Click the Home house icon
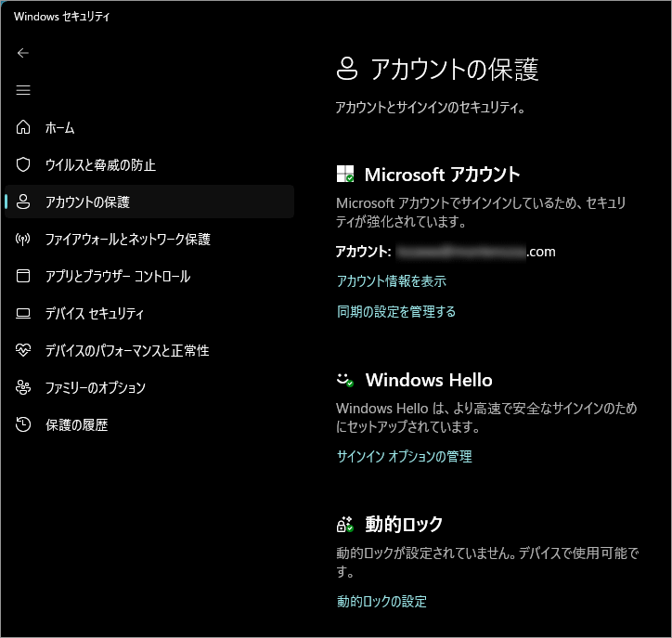The width and height of the screenshot is (672, 638). (24, 128)
